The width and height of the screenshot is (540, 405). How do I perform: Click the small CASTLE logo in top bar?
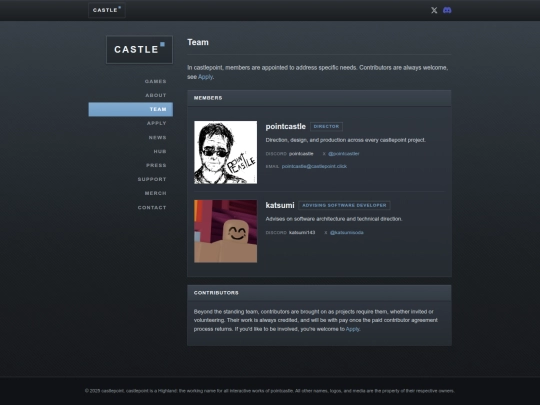click(x=107, y=10)
